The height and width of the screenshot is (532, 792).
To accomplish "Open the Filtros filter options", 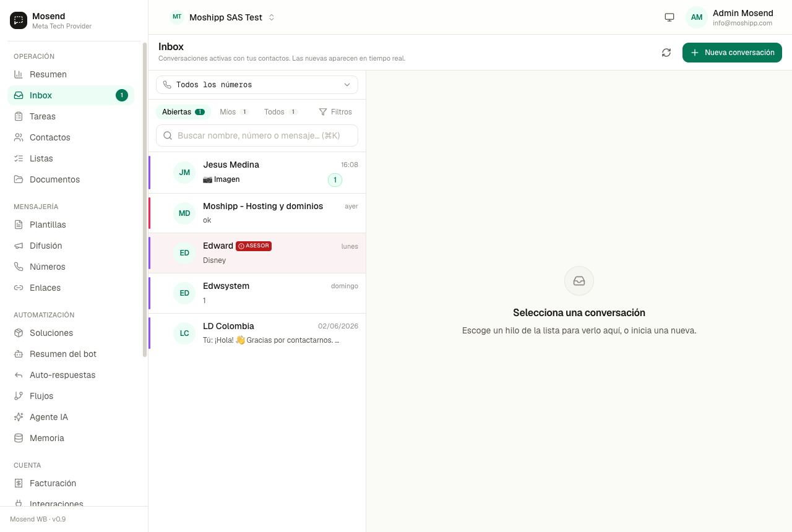I will 335,112.
